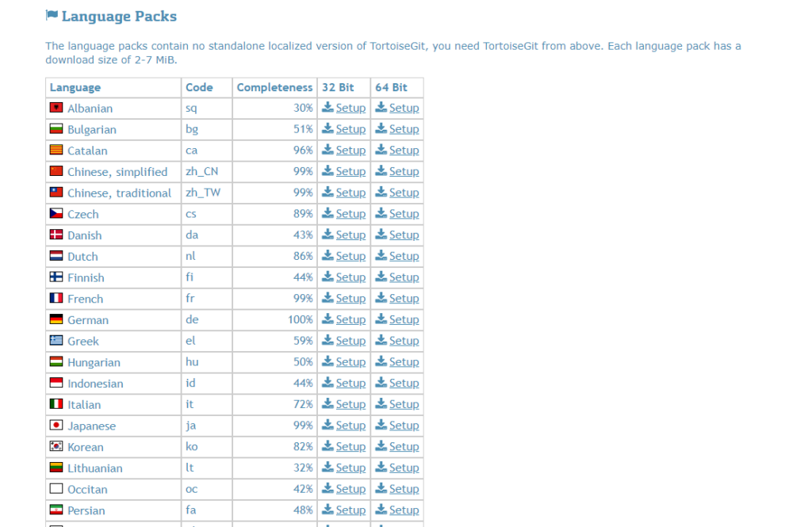Viewport: 812px width, 527px height.
Task: Click the Greek flag icon
Action: click(56, 341)
